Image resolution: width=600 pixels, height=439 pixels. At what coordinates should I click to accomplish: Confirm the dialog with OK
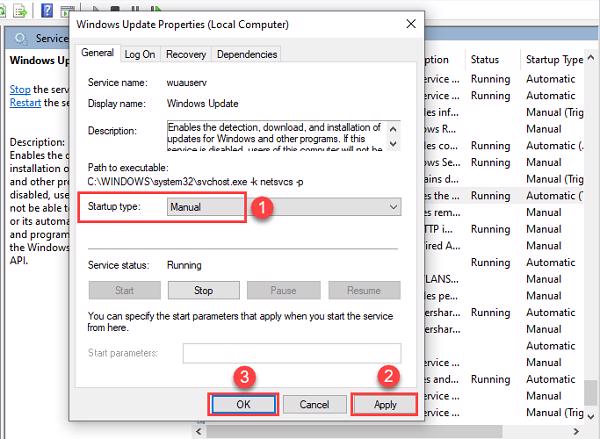[x=243, y=404]
